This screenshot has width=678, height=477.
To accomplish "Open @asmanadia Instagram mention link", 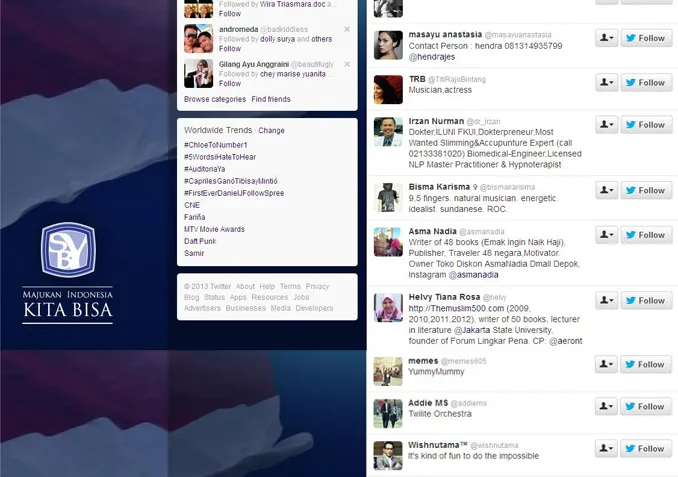I will coord(473,275).
